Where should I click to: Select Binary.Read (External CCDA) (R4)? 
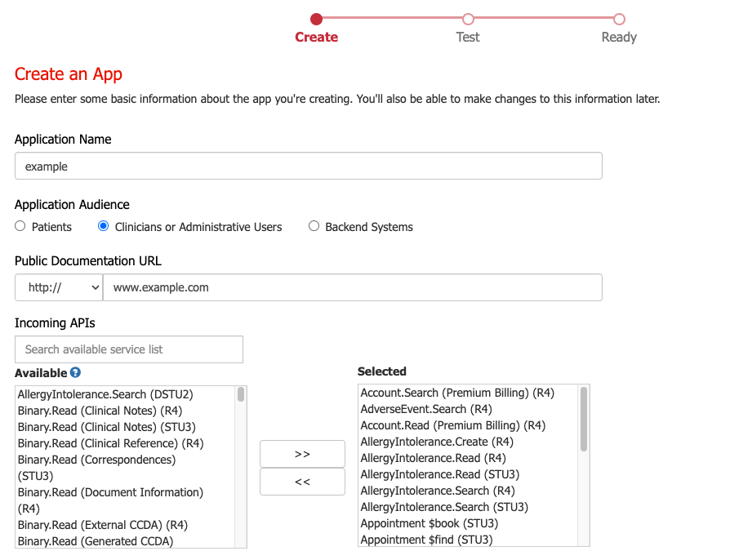click(x=103, y=524)
